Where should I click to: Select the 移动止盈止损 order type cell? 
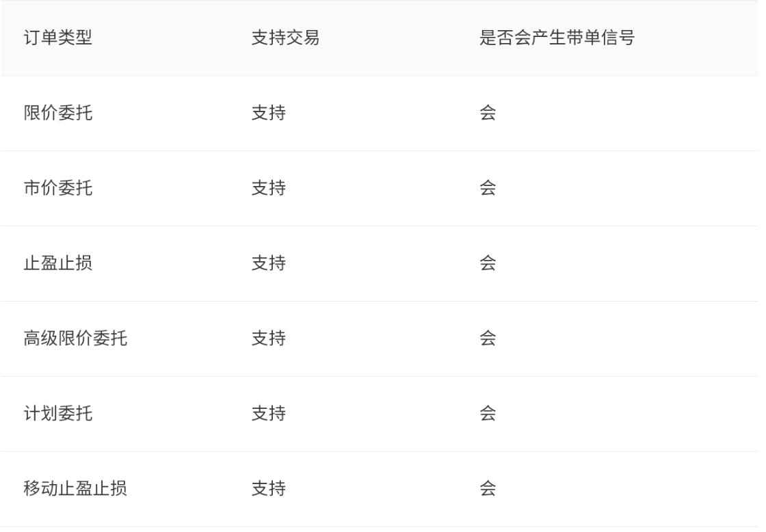tap(75, 490)
